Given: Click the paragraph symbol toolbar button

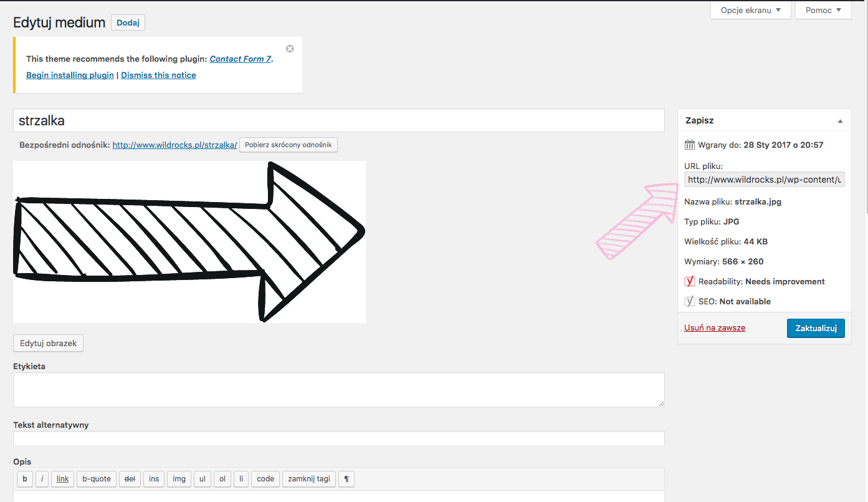Looking at the screenshot, I should coord(346,479).
